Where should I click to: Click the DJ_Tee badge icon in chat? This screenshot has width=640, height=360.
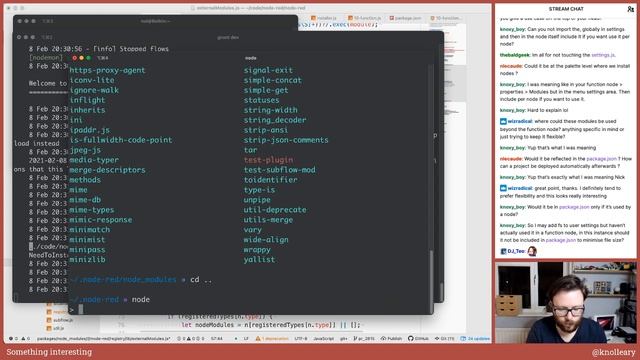click(503, 251)
